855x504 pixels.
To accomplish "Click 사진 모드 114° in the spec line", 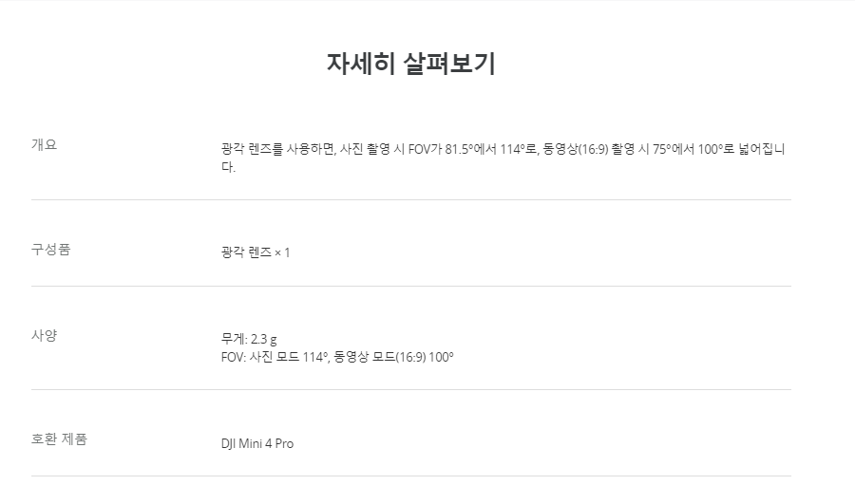I will tap(288, 357).
